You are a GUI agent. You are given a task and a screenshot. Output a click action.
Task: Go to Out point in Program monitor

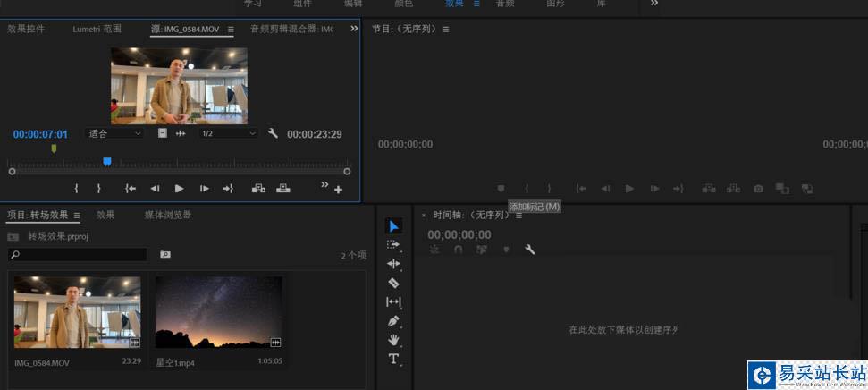tap(678, 189)
